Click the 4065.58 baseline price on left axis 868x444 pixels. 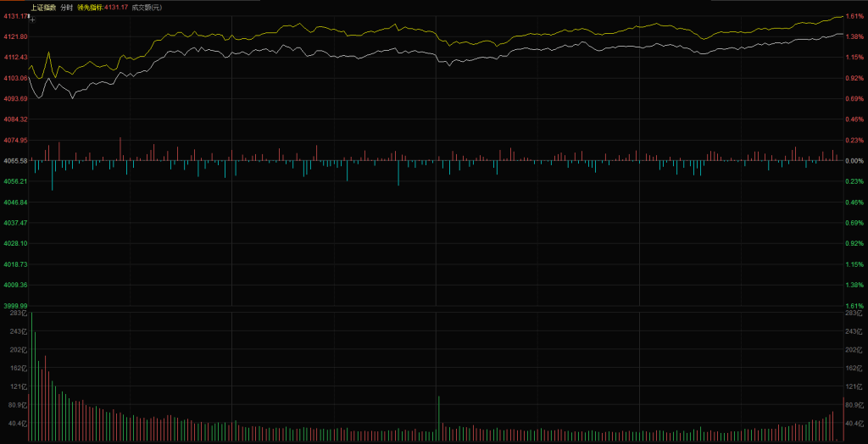15,160
